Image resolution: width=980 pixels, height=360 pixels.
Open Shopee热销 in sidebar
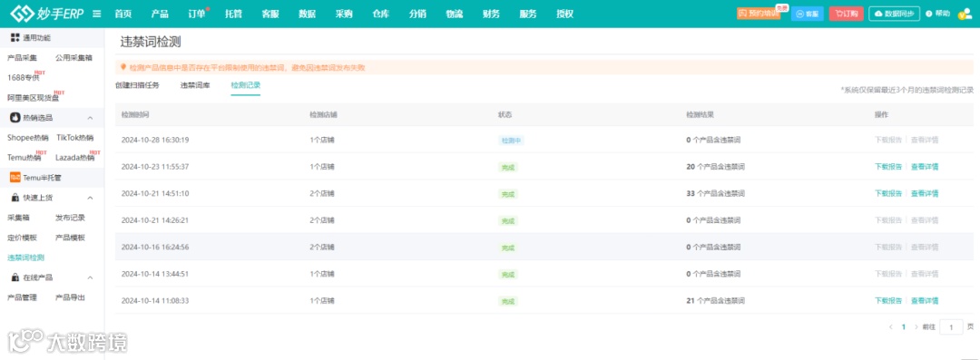(28, 138)
